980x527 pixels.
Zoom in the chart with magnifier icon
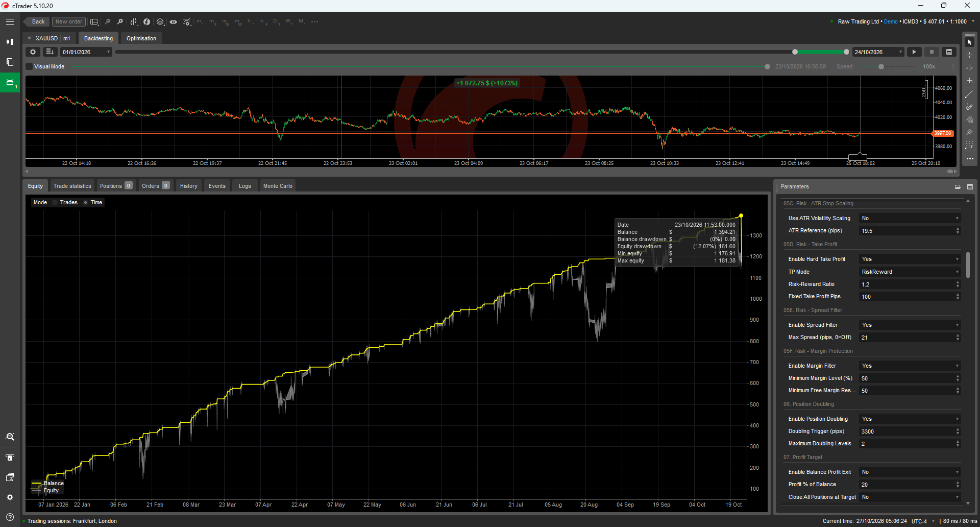(x=120, y=22)
